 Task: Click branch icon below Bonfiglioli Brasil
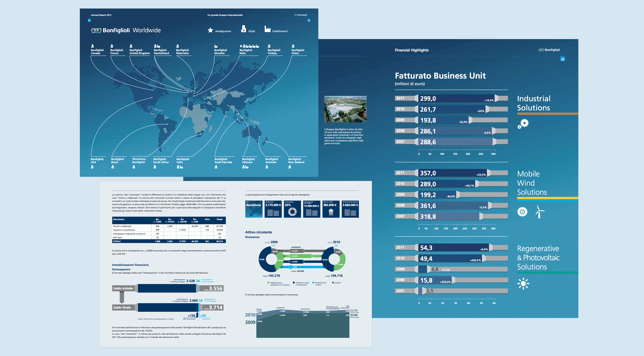pyautogui.click(x=113, y=167)
